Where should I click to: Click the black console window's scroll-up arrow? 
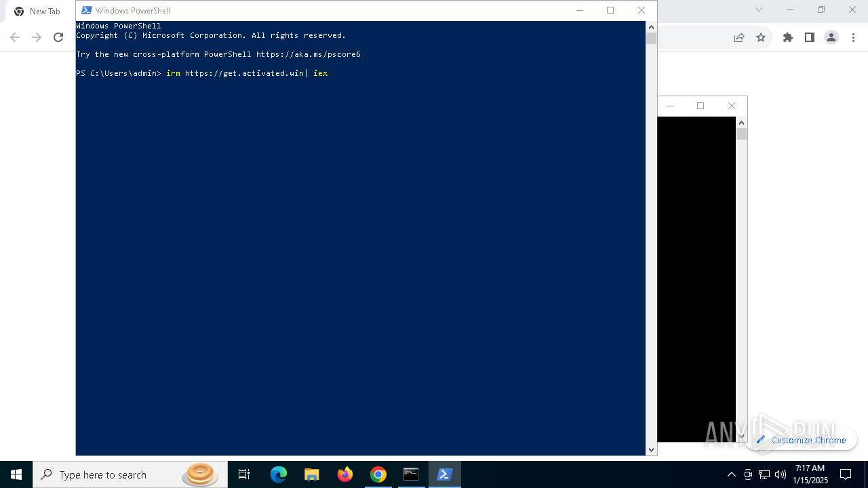click(741, 123)
